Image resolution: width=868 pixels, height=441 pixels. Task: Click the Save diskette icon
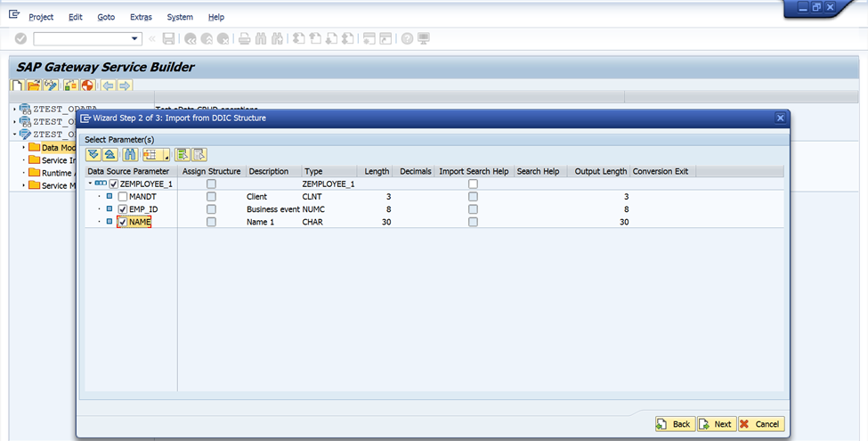coord(169,39)
